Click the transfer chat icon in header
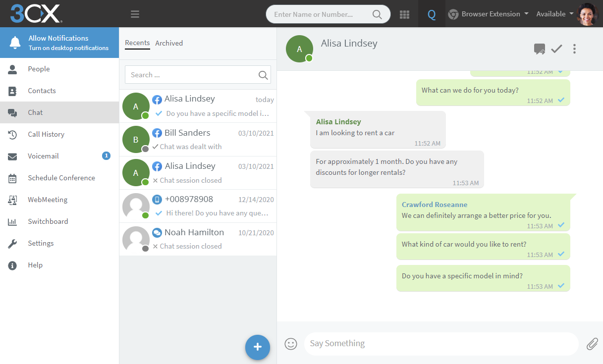 point(539,49)
